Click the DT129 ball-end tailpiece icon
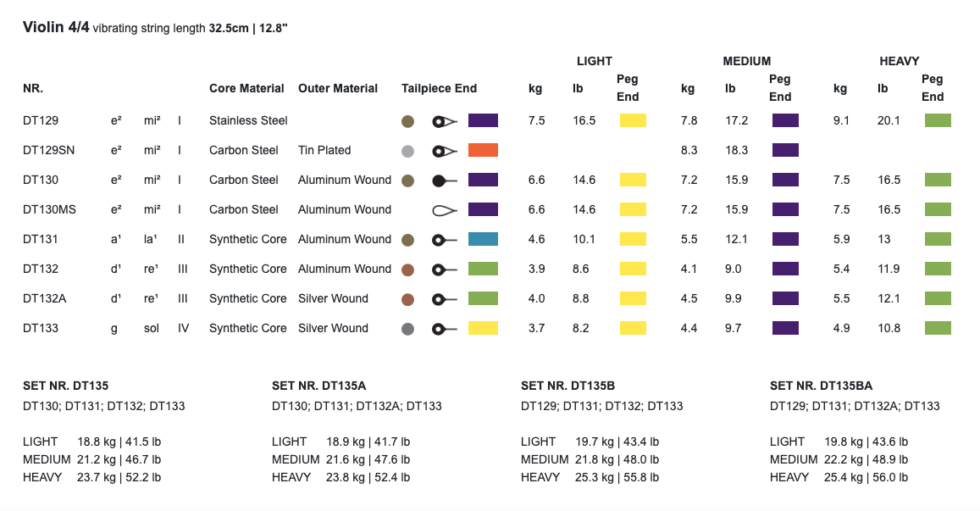The height and width of the screenshot is (511, 980). tap(445, 121)
